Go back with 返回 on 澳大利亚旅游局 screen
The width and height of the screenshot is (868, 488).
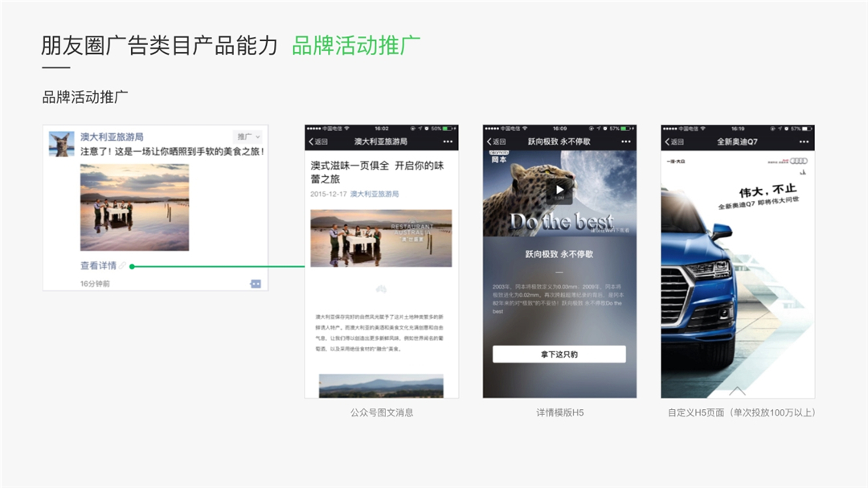[318, 141]
